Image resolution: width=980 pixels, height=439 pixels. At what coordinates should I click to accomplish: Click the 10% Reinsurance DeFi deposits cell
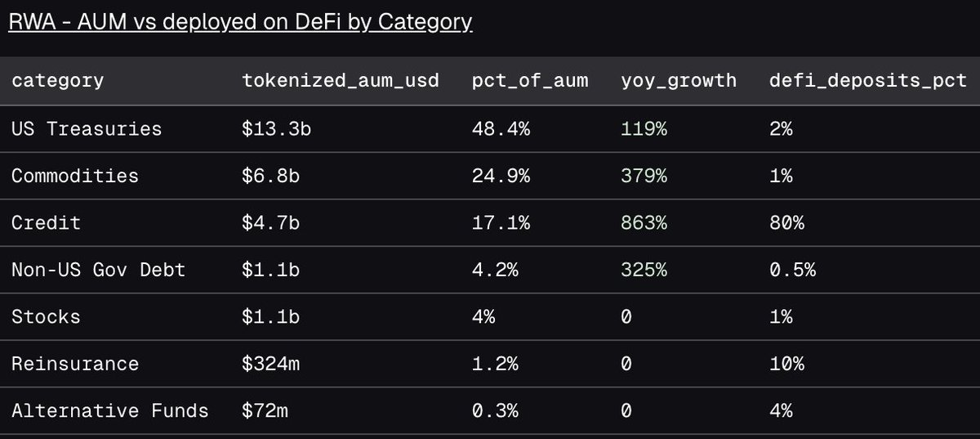(x=786, y=363)
